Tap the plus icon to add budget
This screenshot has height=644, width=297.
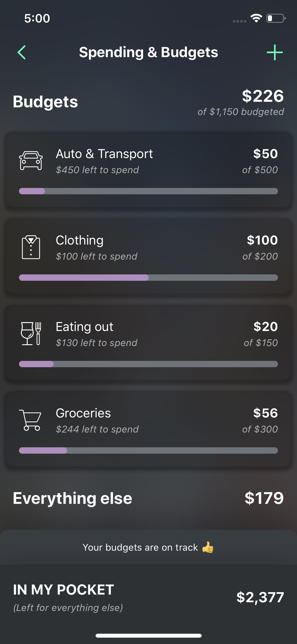pos(275,52)
